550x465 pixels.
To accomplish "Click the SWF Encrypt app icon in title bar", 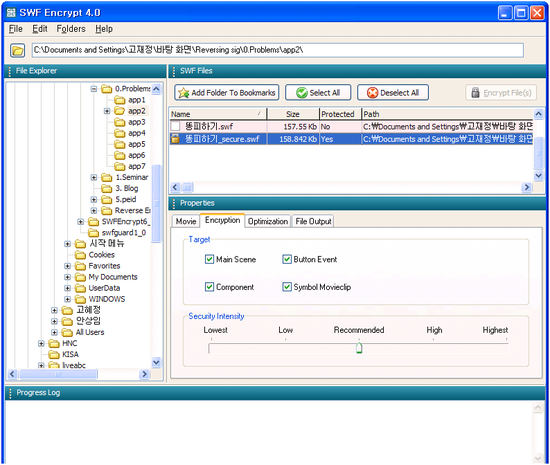I will 11,13.
